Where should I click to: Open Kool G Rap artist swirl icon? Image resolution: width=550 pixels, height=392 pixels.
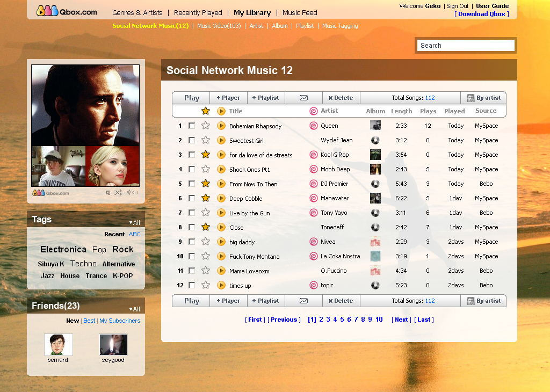(x=314, y=155)
